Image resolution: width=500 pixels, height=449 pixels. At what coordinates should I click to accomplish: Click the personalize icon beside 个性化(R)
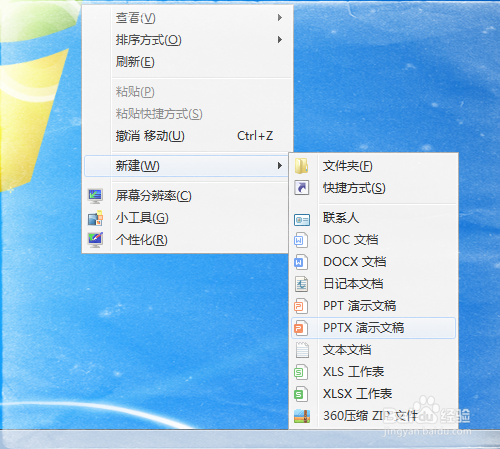point(95,240)
